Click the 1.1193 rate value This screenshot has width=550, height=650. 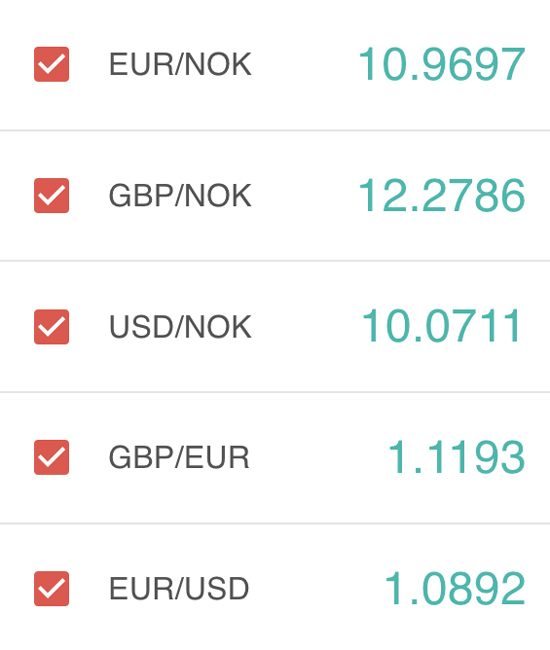pyautogui.click(x=456, y=458)
